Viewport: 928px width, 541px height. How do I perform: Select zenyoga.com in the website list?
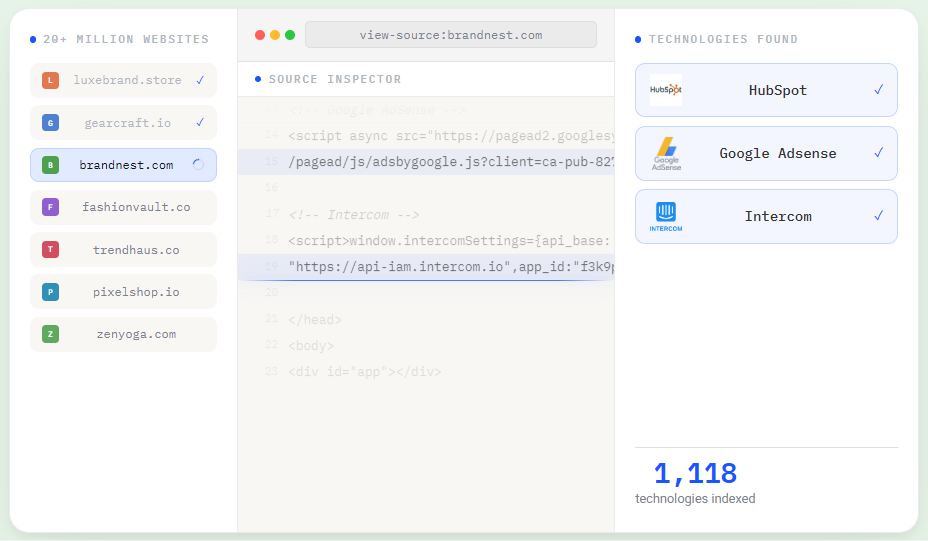(123, 334)
